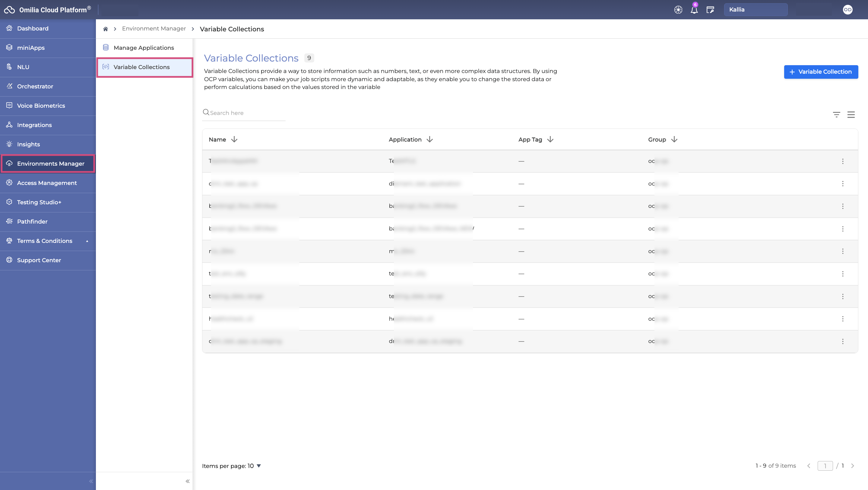Viewport: 868px width, 490px height.
Task: Collapse the main left sidebar
Action: pyautogui.click(x=91, y=481)
